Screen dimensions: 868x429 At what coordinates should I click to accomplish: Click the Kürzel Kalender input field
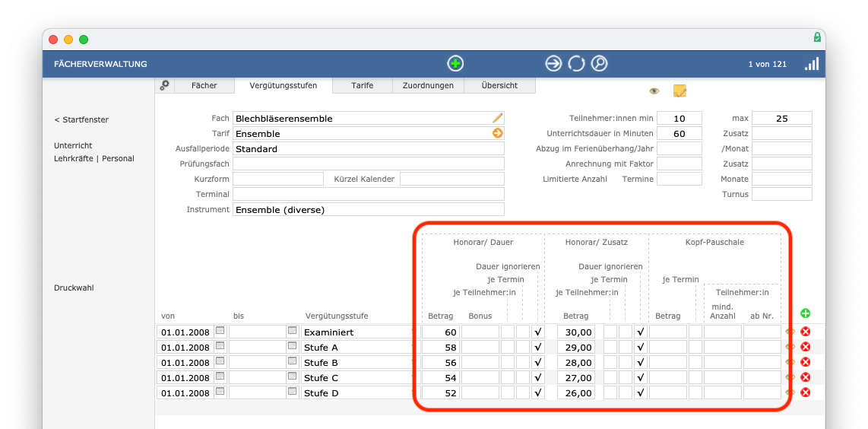pos(452,179)
